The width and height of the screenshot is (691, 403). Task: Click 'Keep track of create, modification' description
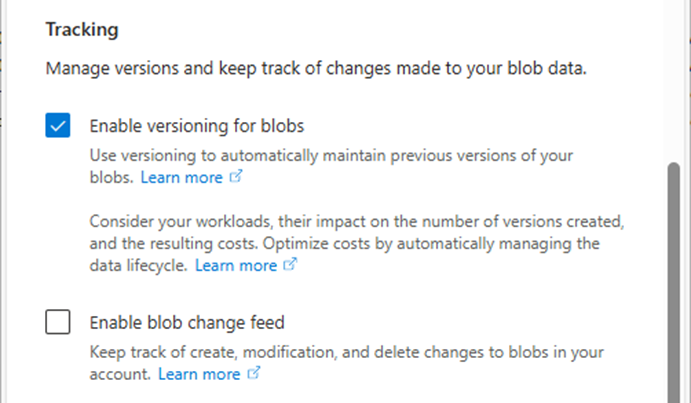[345, 352]
